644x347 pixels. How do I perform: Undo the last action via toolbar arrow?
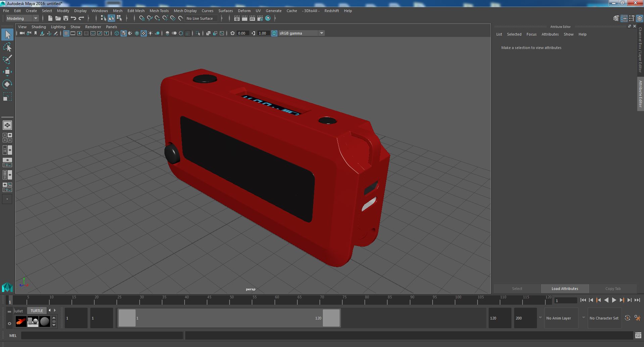73,18
